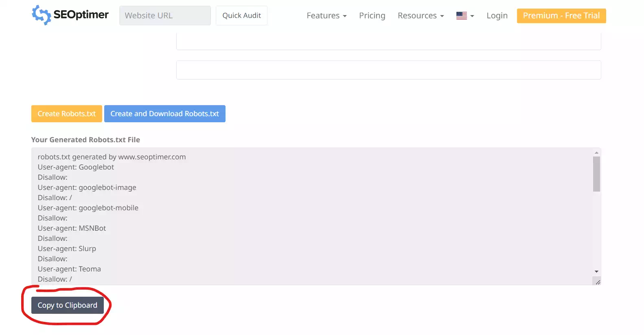The image size is (644, 335).
Task: Click the textarea scrollbar thumb
Action: coord(596,174)
